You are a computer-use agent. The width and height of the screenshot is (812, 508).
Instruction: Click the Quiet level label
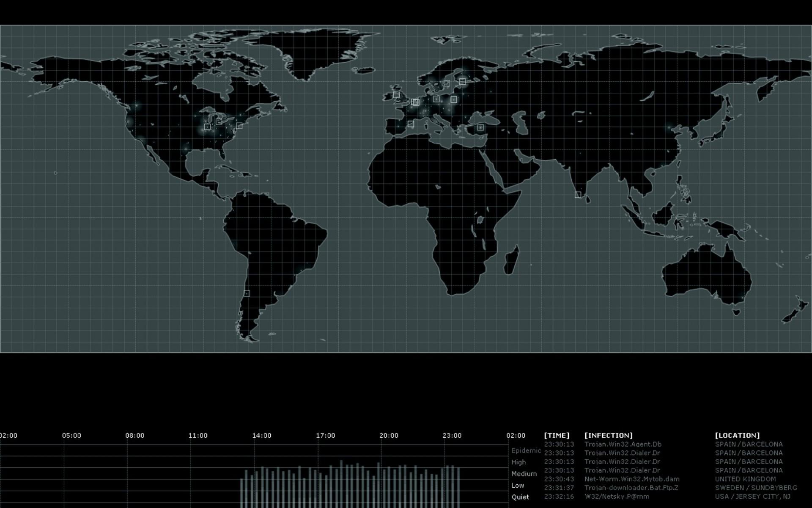tap(520, 497)
